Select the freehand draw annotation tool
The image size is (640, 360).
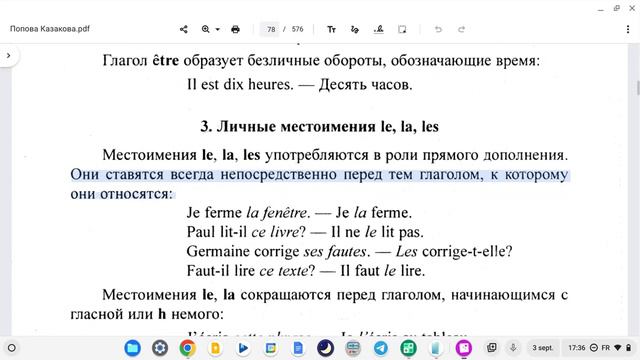(355, 29)
